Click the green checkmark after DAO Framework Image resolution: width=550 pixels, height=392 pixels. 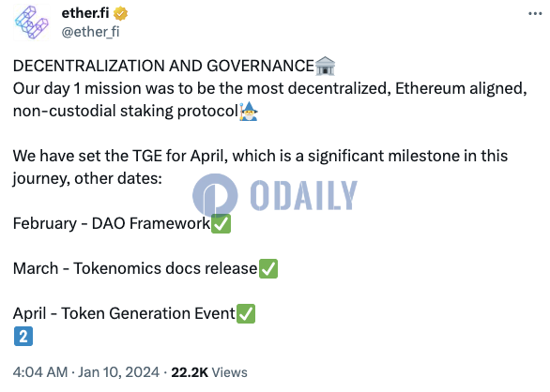[221, 224]
